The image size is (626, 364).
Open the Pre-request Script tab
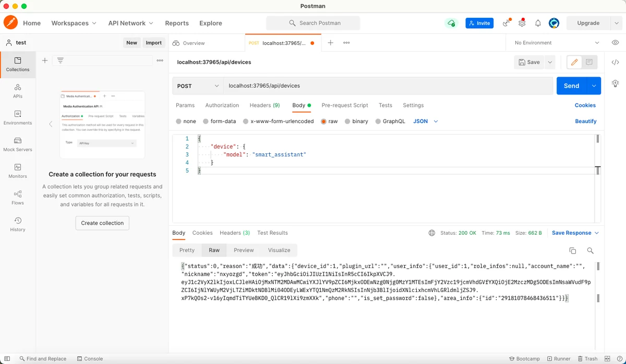pyautogui.click(x=345, y=105)
